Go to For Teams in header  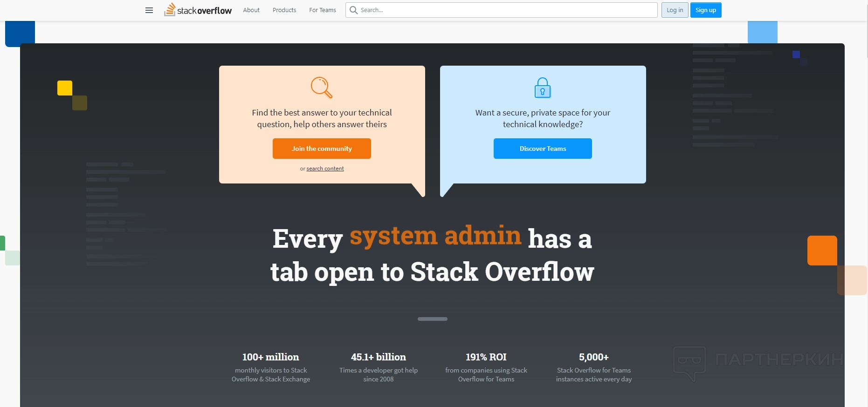click(x=323, y=10)
